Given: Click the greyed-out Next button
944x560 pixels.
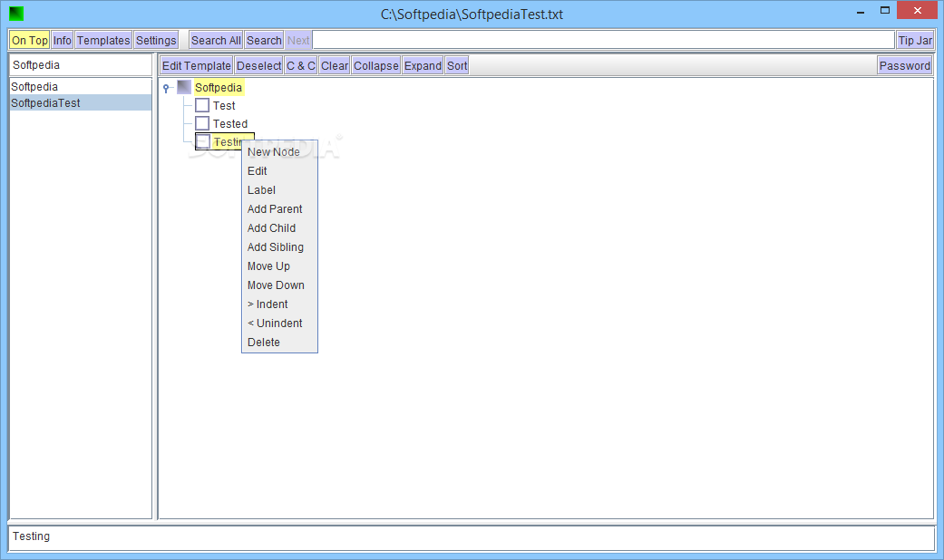Looking at the screenshot, I should [298, 40].
